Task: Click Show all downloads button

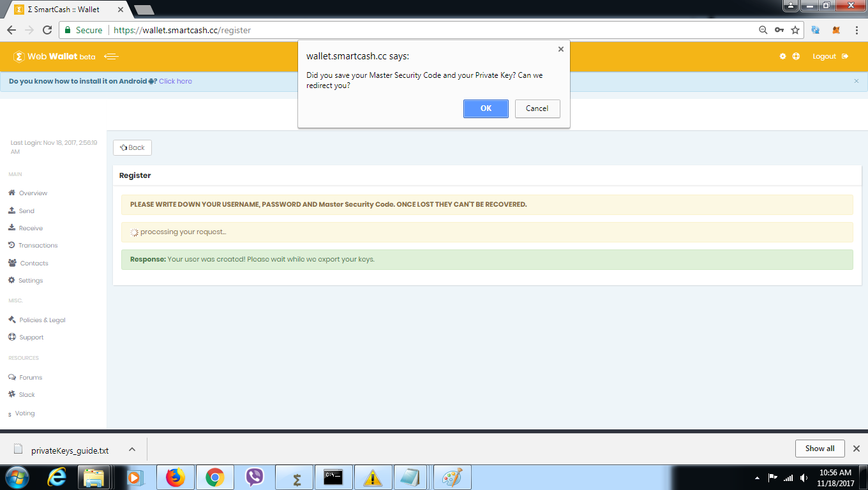Action: [x=820, y=449]
